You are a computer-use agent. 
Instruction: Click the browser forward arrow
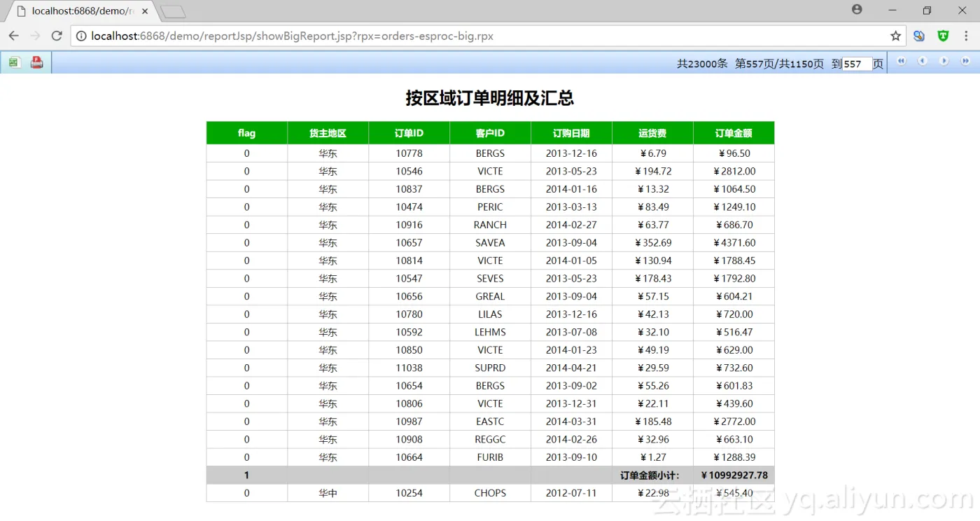click(x=35, y=36)
